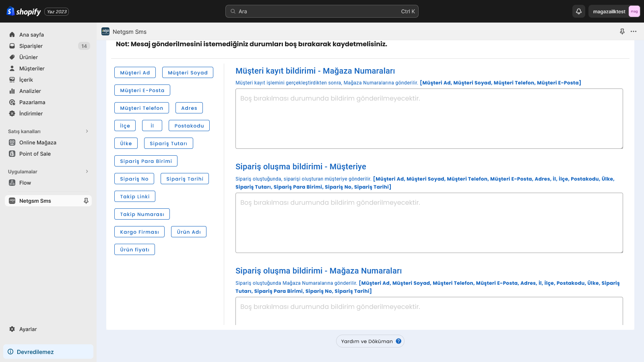Expand Satış kanalları section chevron
The height and width of the screenshot is (362, 644).
pyautogui.click(x=87, y=131)
